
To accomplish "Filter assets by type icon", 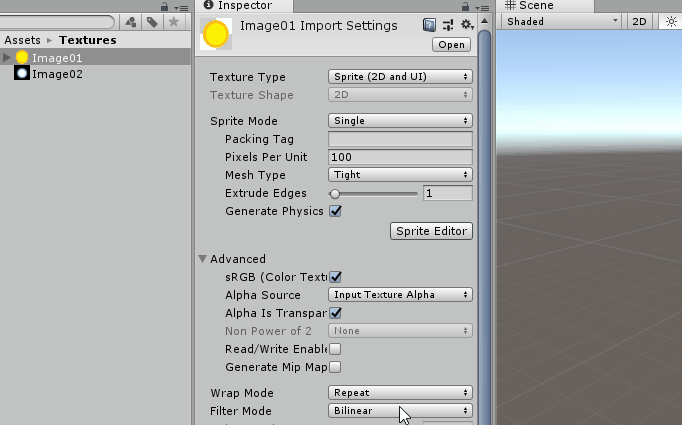I will [130, 22].
